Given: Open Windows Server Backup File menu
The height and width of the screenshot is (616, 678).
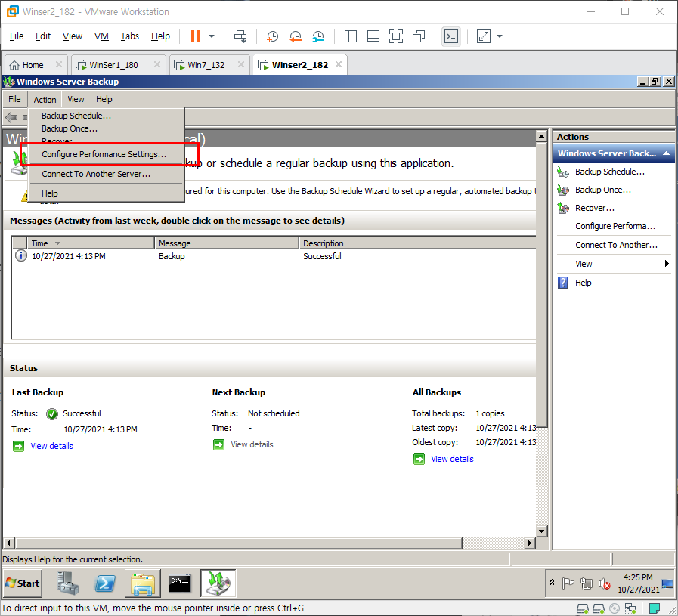Looking at the screenshot, I should (14, 99).
